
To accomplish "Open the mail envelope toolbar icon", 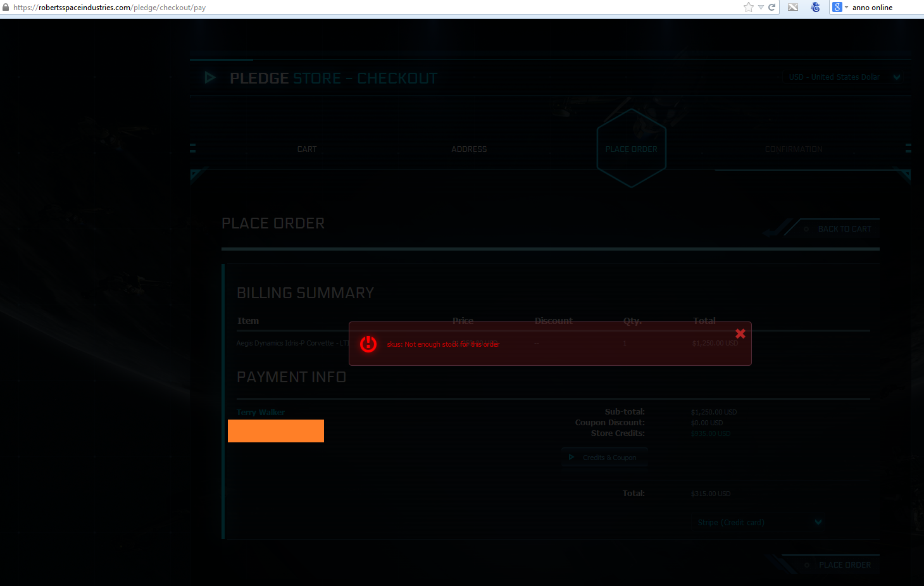I will click(x=792, y=7).
